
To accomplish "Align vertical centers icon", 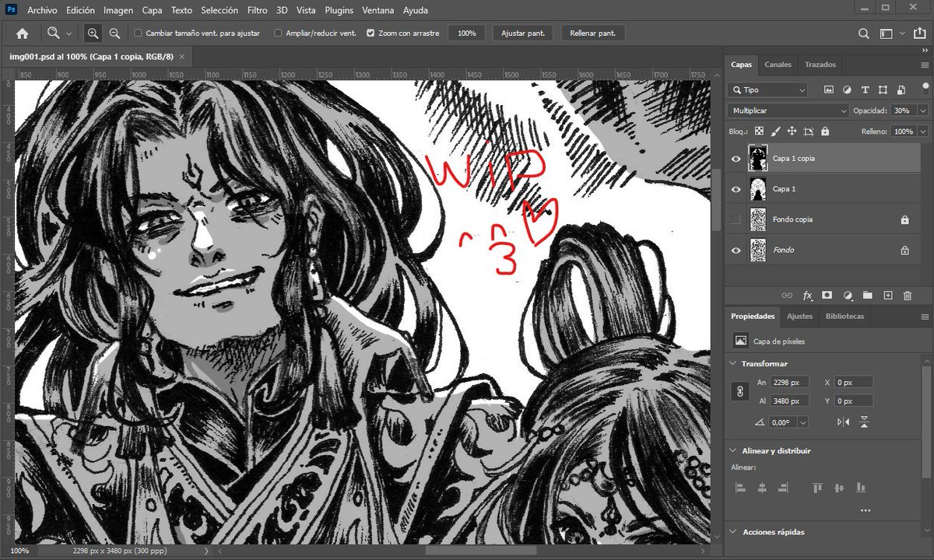I will coord(839,488).
